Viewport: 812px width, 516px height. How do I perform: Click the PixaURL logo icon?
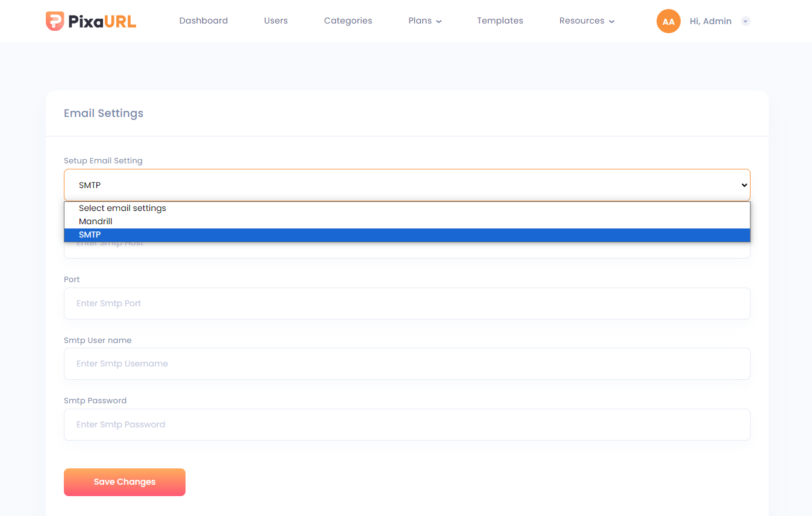(55, 21)
